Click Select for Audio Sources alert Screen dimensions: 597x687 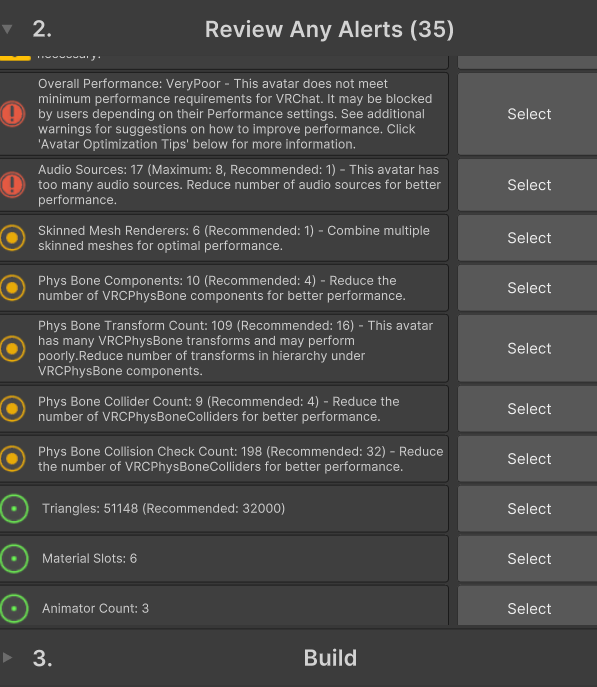point(529,185)
